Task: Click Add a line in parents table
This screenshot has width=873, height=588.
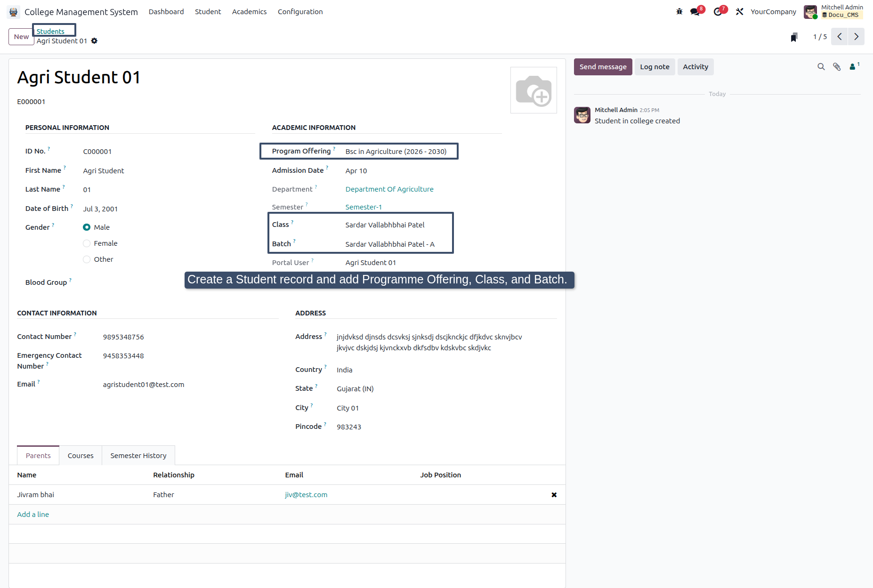Action: (x=33, y=515)
